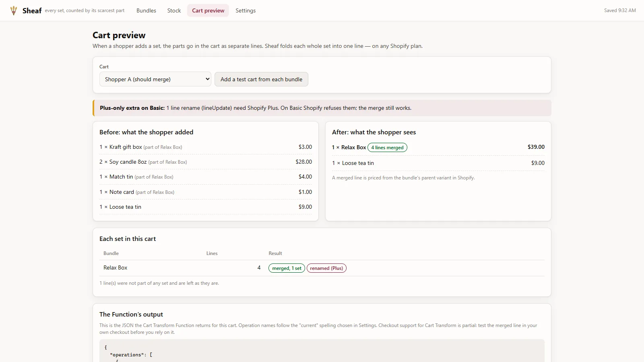
Task: Select the Note card line
Action: (206, 192)
